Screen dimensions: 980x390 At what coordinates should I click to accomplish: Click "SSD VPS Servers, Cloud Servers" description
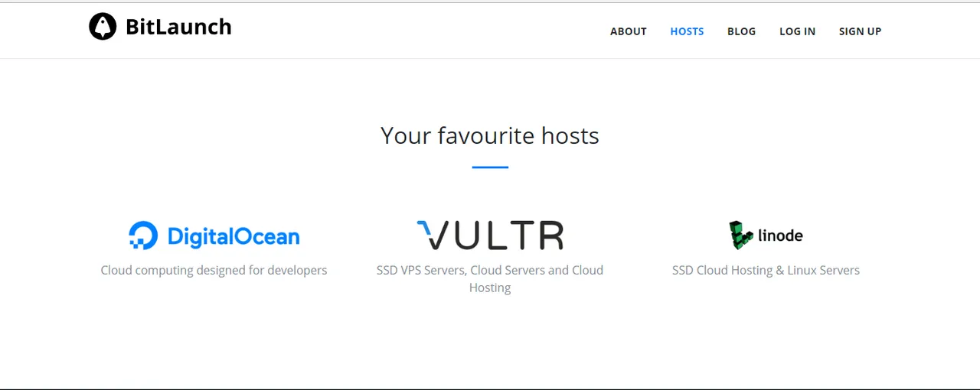[490, 278]
